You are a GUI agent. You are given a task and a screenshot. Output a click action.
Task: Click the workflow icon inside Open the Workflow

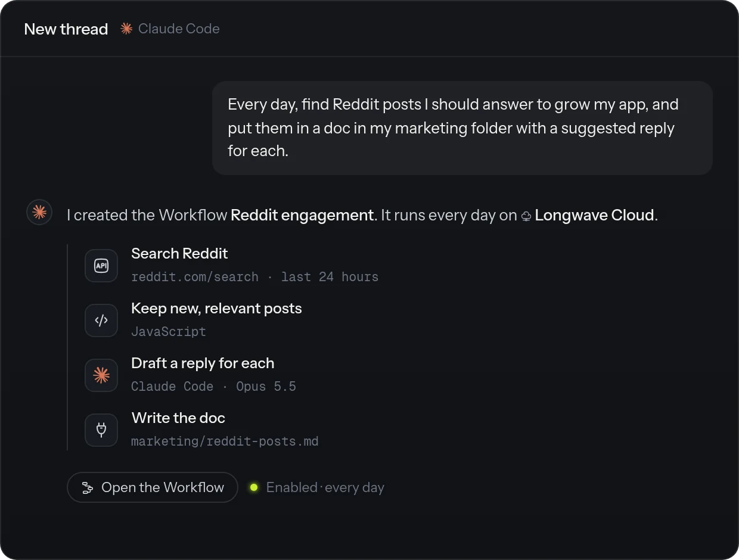(88, 488)
